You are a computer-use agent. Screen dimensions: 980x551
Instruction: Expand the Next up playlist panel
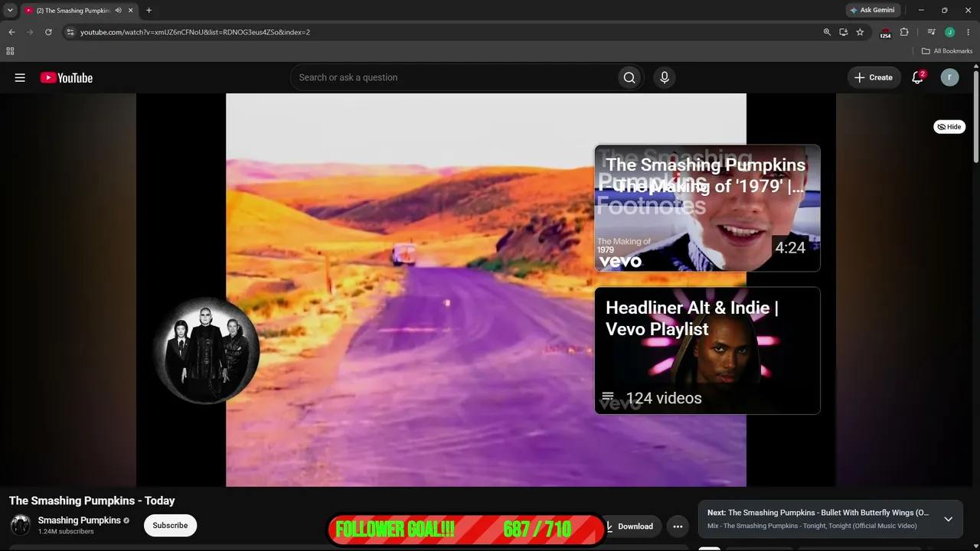(x=948, y=519)
